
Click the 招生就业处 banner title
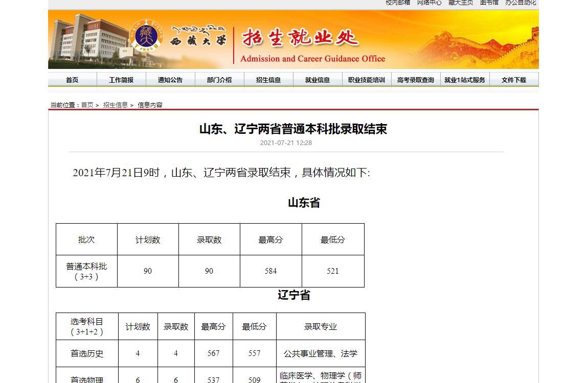click(300, 38)
